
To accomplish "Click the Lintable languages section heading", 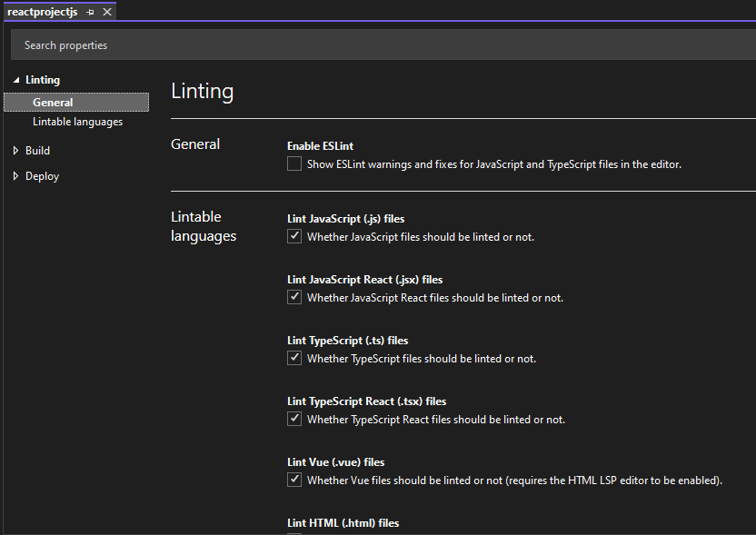I will 202,225.
